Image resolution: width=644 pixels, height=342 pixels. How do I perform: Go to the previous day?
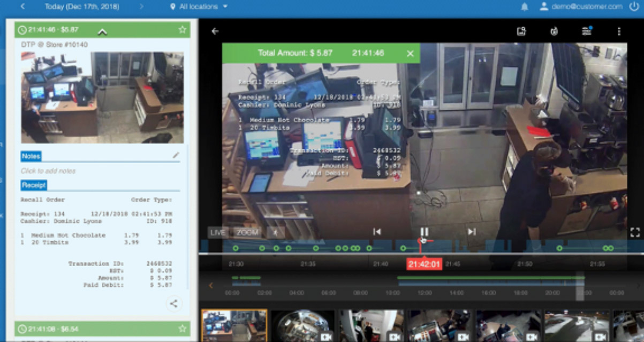(x=23, y=6)
